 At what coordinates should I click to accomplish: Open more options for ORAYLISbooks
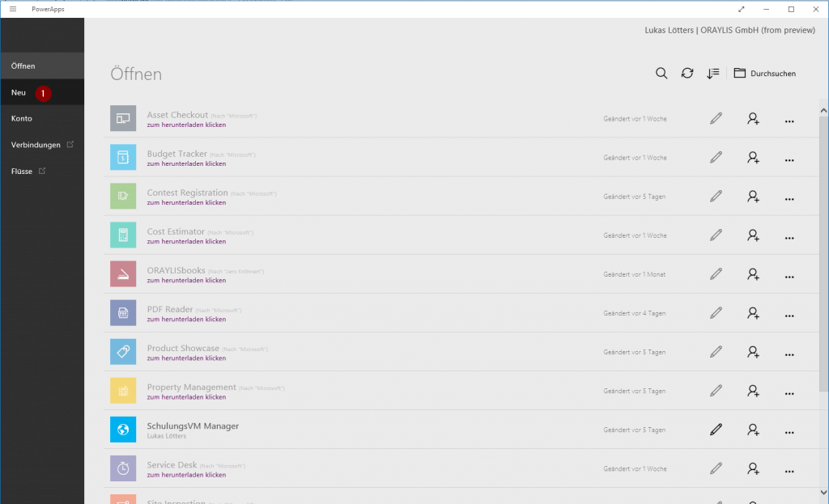[x=789, y=277]
